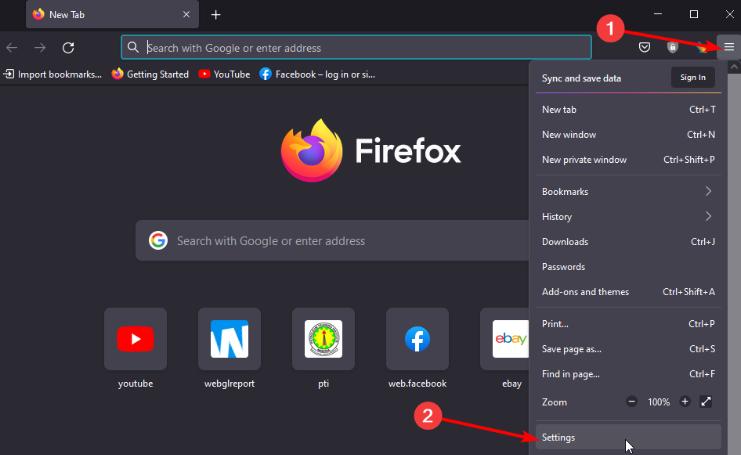This screenshot has width=741, height=455.
Task: Maximize the Firefox window
Action: pyautogui.click(x=694, y=14)
